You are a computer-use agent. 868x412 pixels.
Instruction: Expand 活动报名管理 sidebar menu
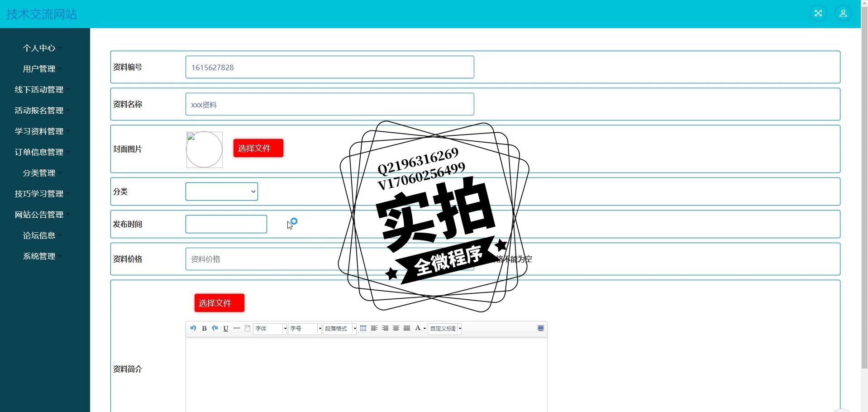(42, 110)
